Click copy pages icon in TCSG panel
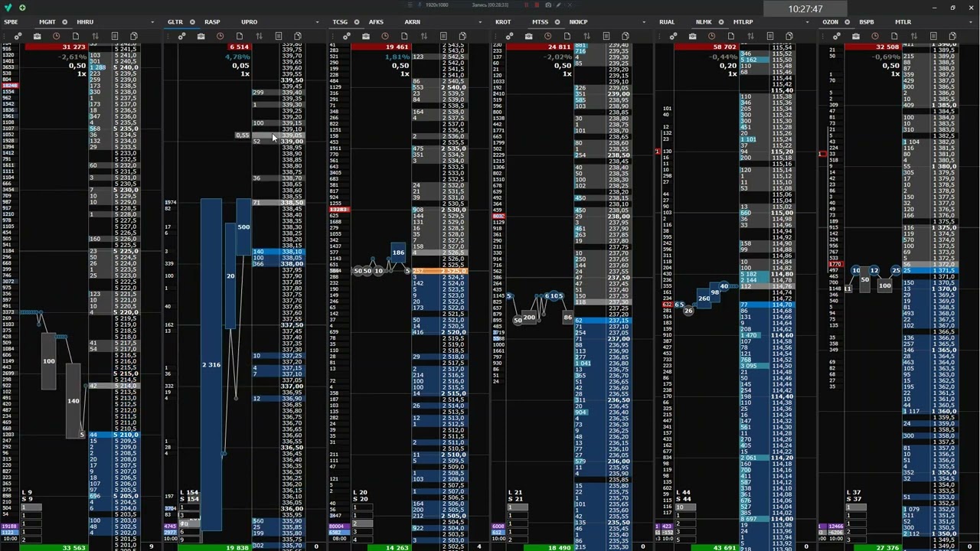 coord(462,36)
